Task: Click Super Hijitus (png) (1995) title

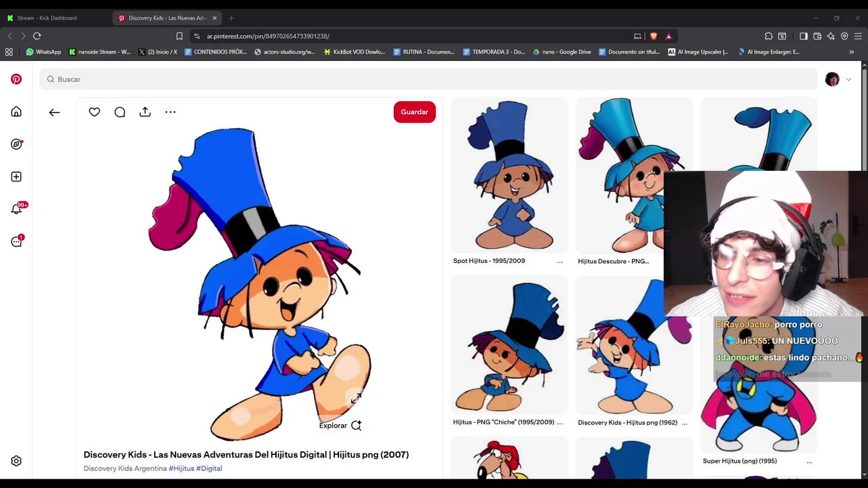Action: pyautogui.click(x=740, y=461)
